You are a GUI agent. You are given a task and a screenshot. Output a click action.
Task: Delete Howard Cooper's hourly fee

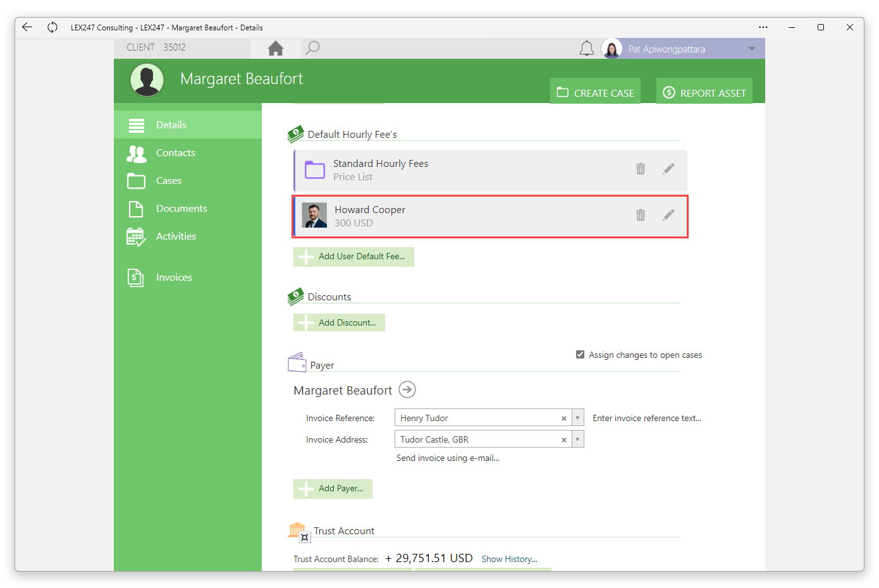click(641, 215)
